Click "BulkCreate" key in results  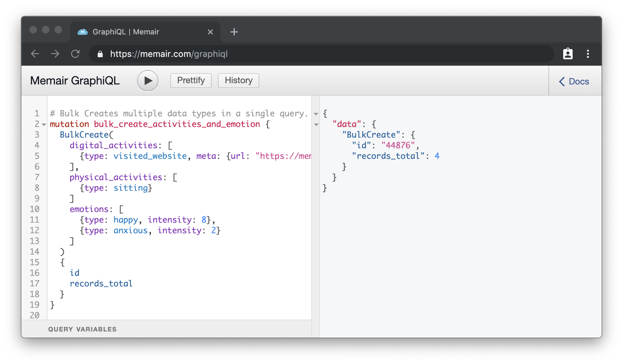(x=371, y=135)
